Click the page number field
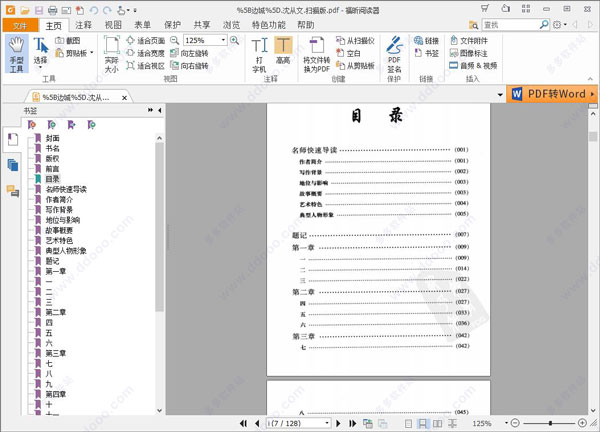The height and width of the screenshot is (432, 600). click(x=295, y=423)
